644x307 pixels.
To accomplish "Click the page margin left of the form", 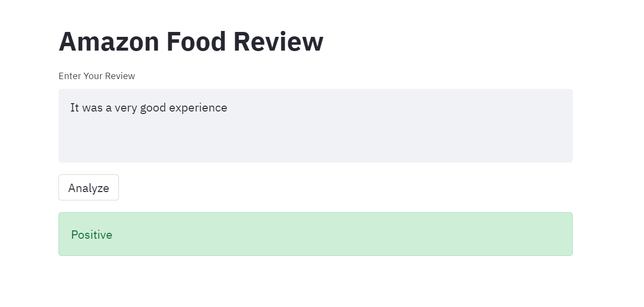I will pyautogui.click(x=29, y=147).
